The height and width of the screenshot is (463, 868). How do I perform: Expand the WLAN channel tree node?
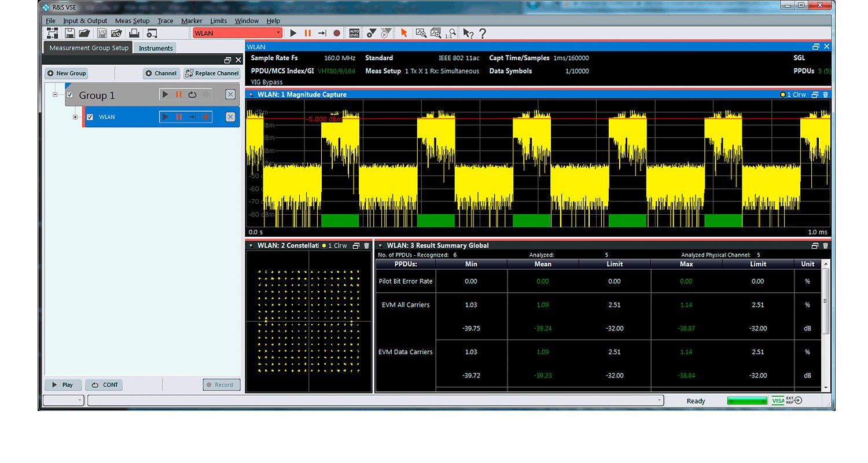tap(76, 117)
